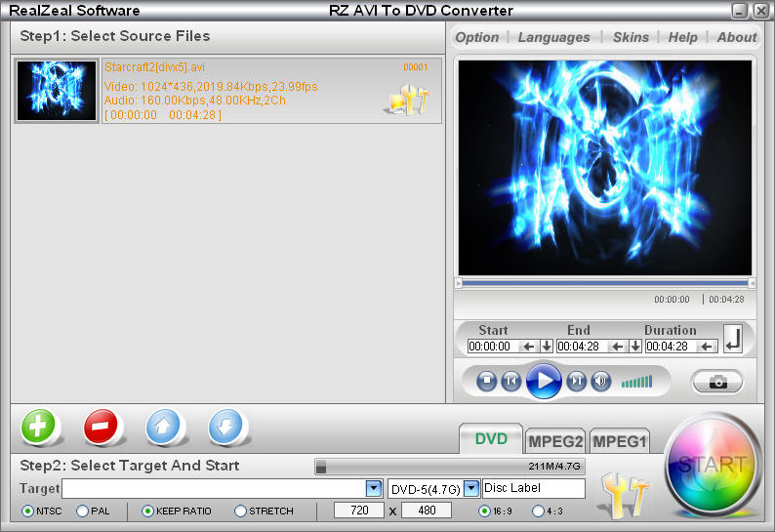This screenshot has height=532, width=775.
Task: Open the Languages menu
Action: pyautogui.click(x=553, y=37)
